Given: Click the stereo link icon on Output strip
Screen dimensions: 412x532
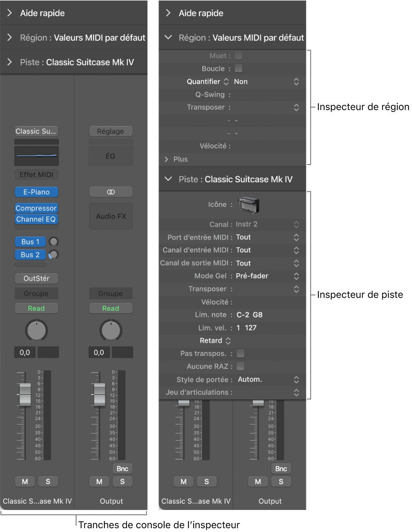Looking at the screenshot, I should [111, 192].
